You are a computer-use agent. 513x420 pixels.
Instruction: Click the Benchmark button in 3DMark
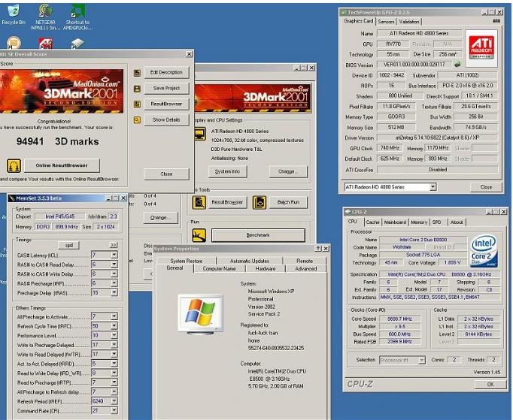click(x=258, y=235)
